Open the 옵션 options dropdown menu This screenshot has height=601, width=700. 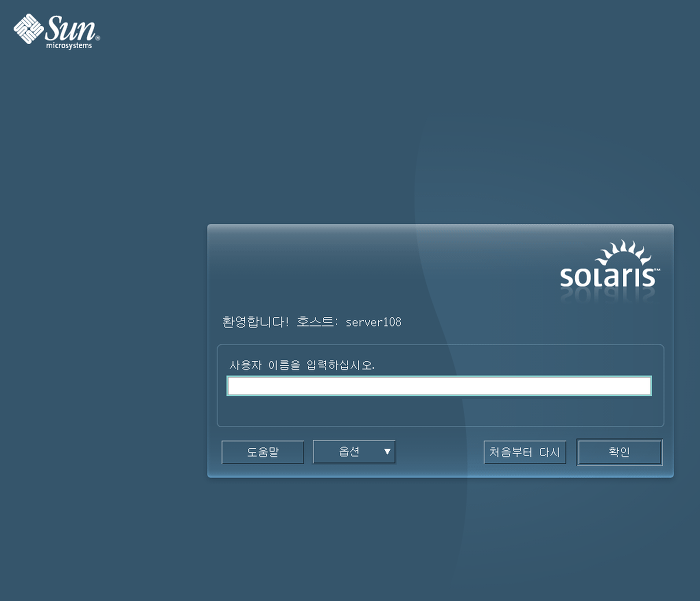click(x=354, y=452)
